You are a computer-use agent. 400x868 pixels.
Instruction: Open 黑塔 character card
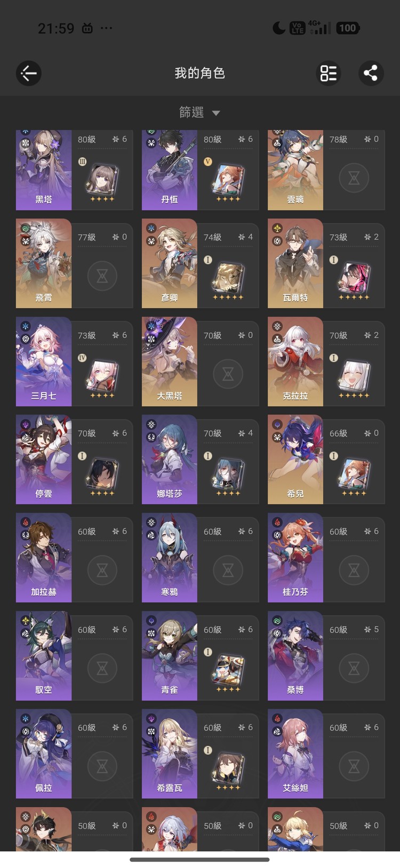75,170
